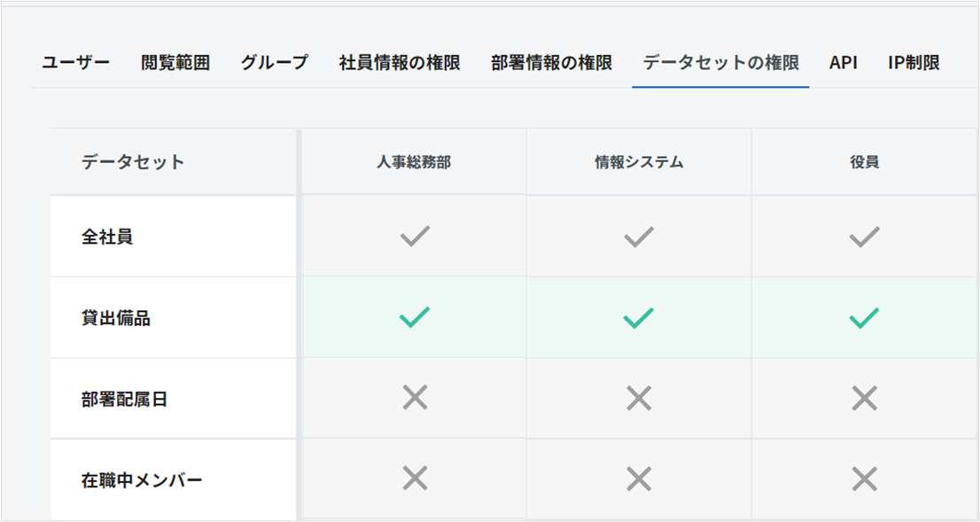
Task: Go to the グループ tab
Action: [275, 63]
